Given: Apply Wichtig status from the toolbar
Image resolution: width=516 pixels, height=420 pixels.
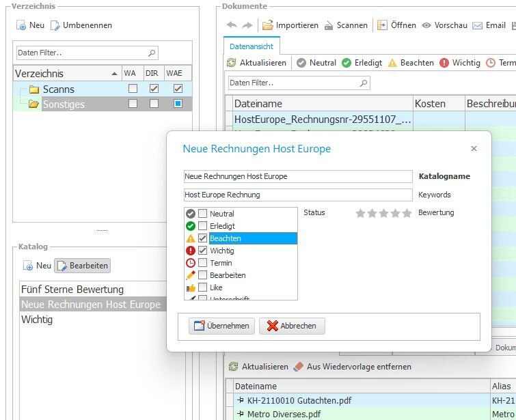Looking at the screenshot, I should 460,63.
